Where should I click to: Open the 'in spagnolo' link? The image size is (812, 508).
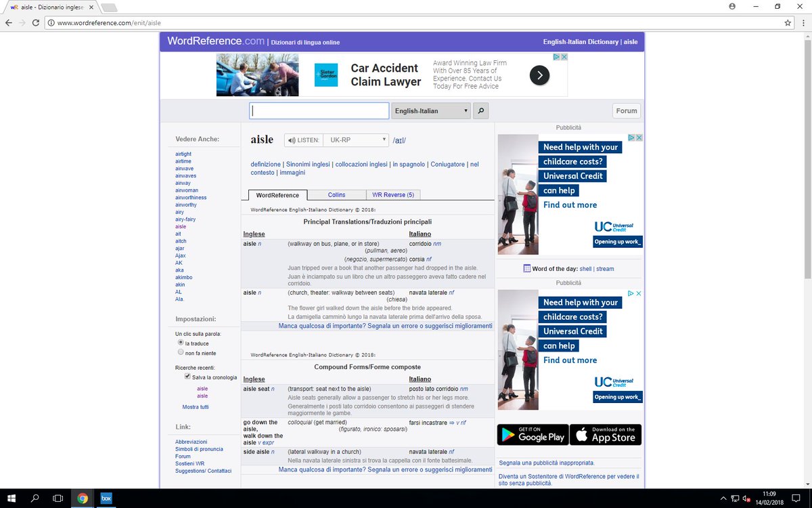coord(409,164)
